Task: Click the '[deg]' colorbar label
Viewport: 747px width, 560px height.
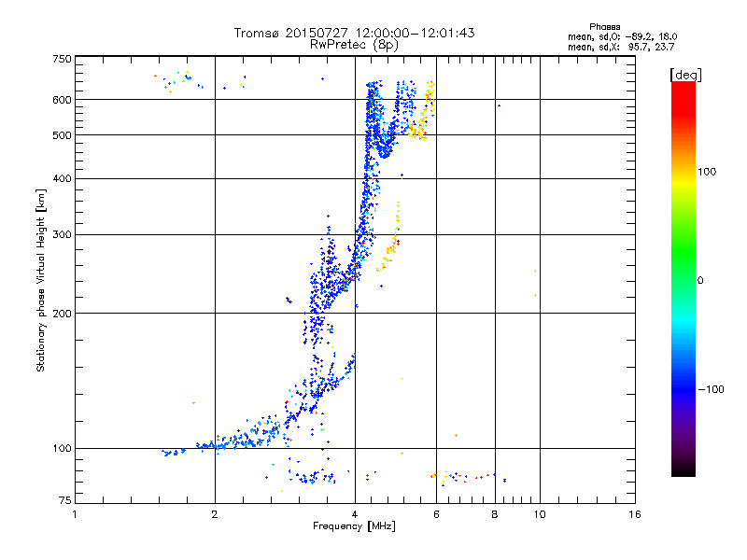Action: pyautogui.click(x=685, y=75)
